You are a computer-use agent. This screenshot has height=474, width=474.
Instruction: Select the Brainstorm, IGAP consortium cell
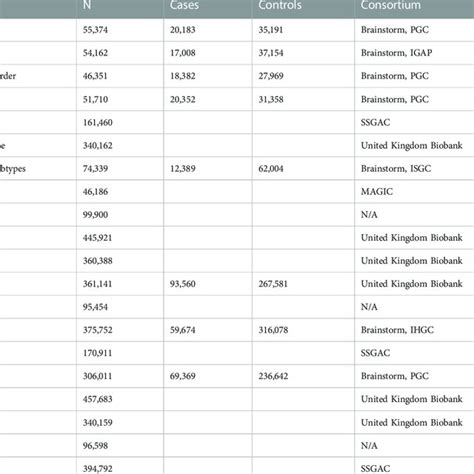tap(414, 53)
